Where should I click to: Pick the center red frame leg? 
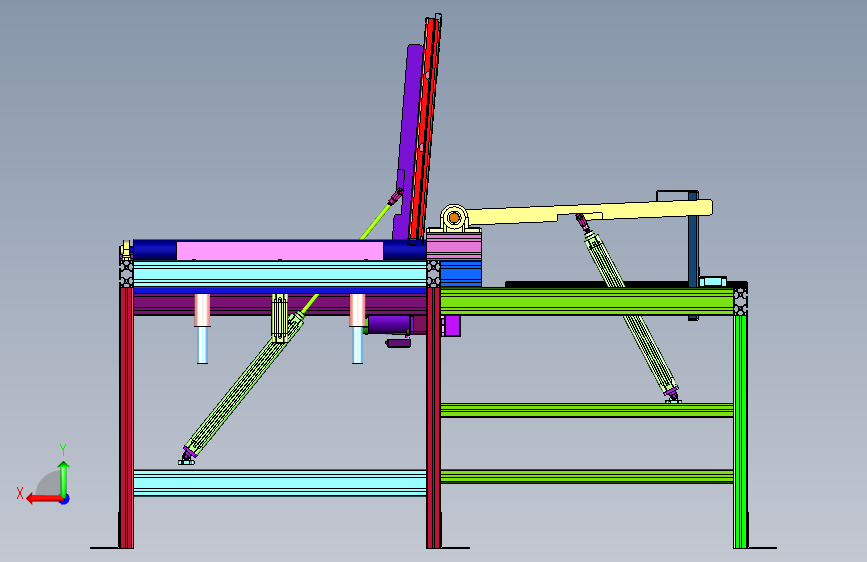tap(434, 418)
